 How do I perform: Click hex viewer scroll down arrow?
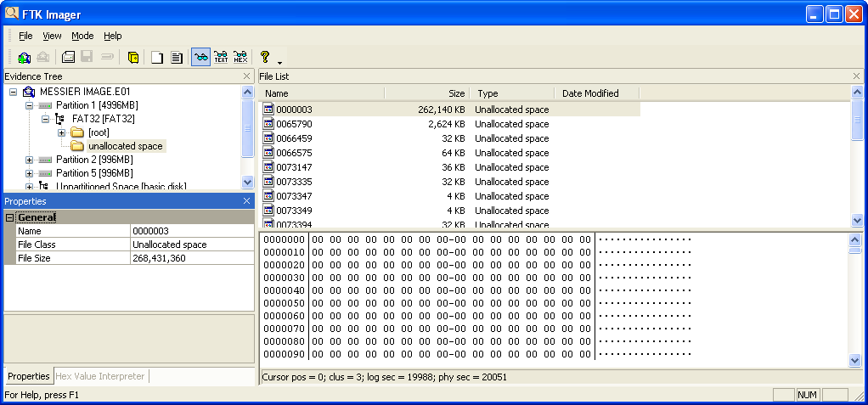coord(854,360)
